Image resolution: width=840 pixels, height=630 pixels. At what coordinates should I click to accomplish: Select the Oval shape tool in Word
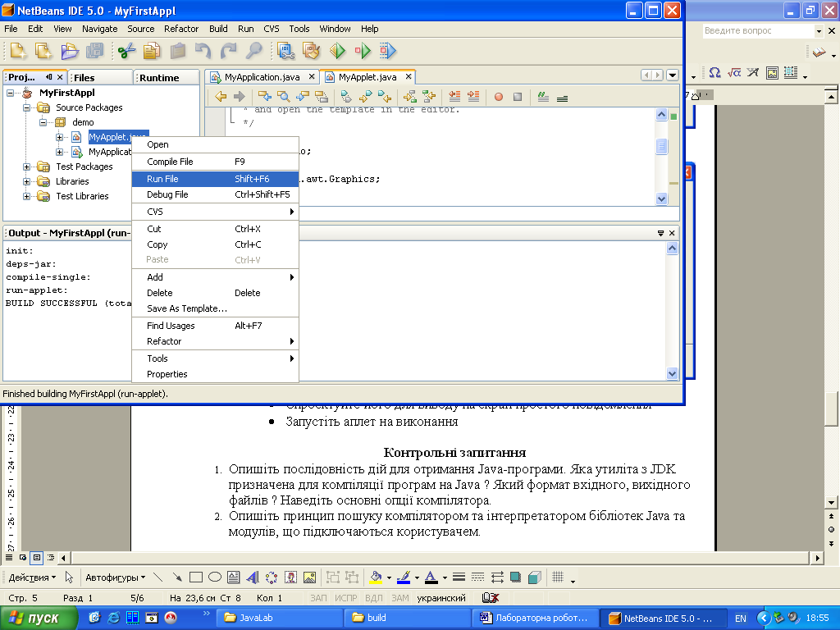[215, 577]
